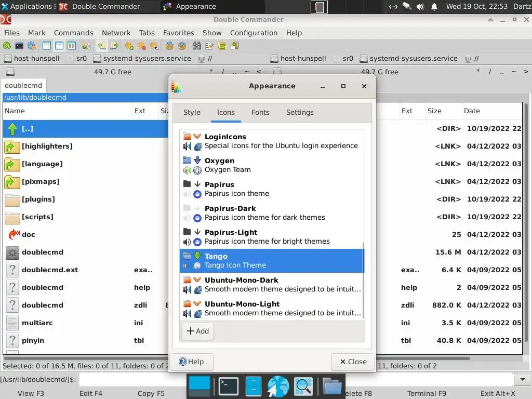532x399 pixels.
Task: Click Copy filenames to clipboard icon
Action: coord(234,46)
